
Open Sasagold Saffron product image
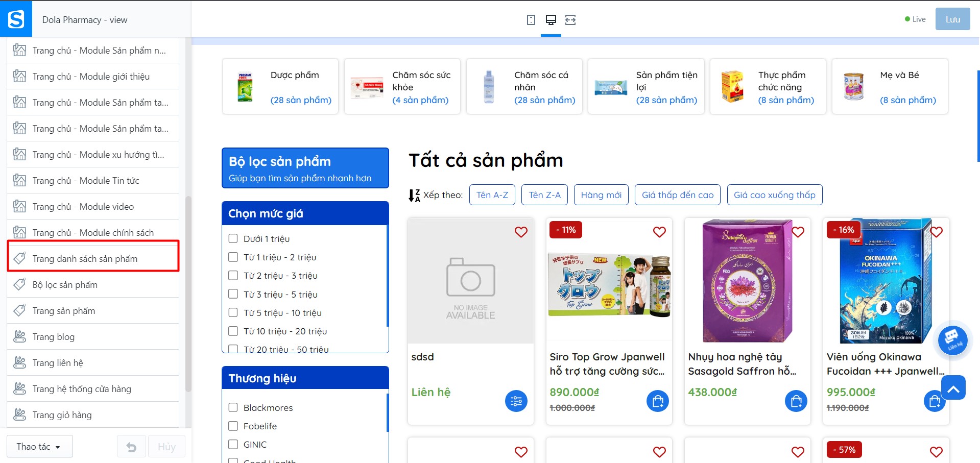[748, 281]
